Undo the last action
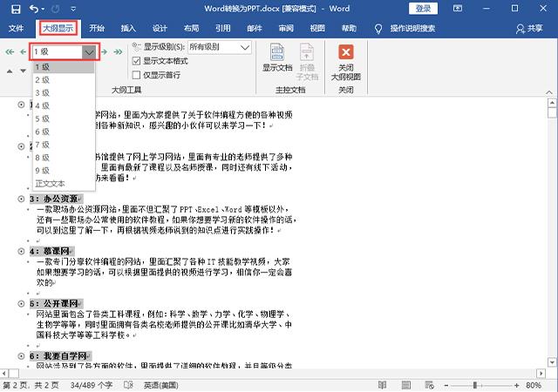This screenshot has height=392, width=558. (34, 9)
